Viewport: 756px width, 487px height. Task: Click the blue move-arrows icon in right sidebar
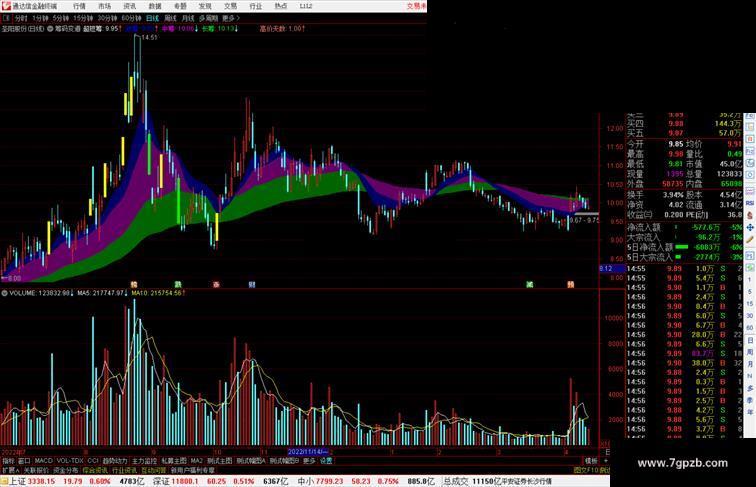pyautogui.click(x=750, y=227)
